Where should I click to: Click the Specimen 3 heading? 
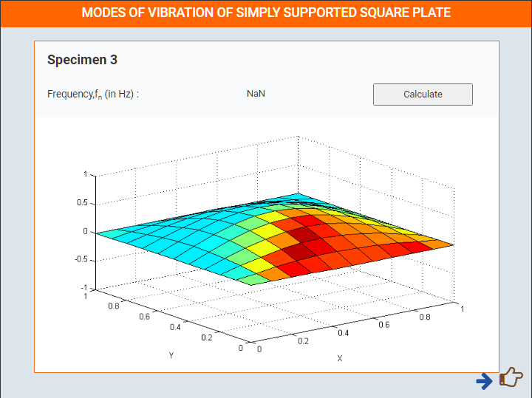(82, 60)
